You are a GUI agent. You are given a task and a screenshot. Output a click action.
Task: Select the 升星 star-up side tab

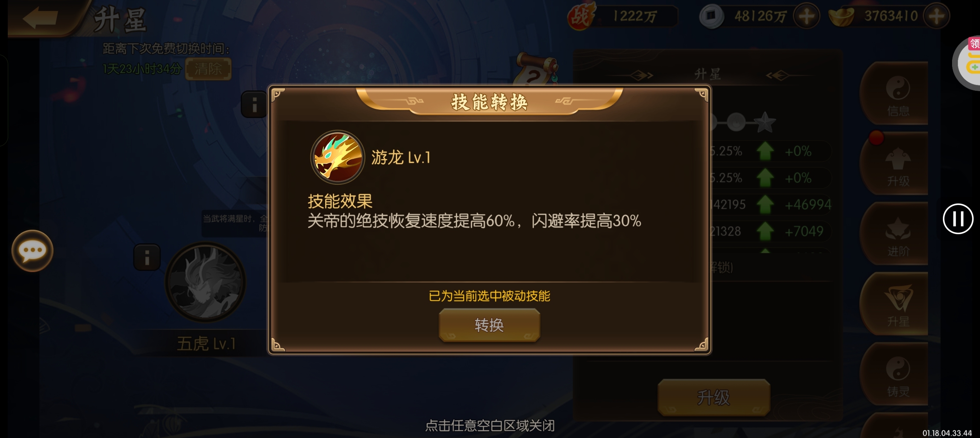click(898, 306)
